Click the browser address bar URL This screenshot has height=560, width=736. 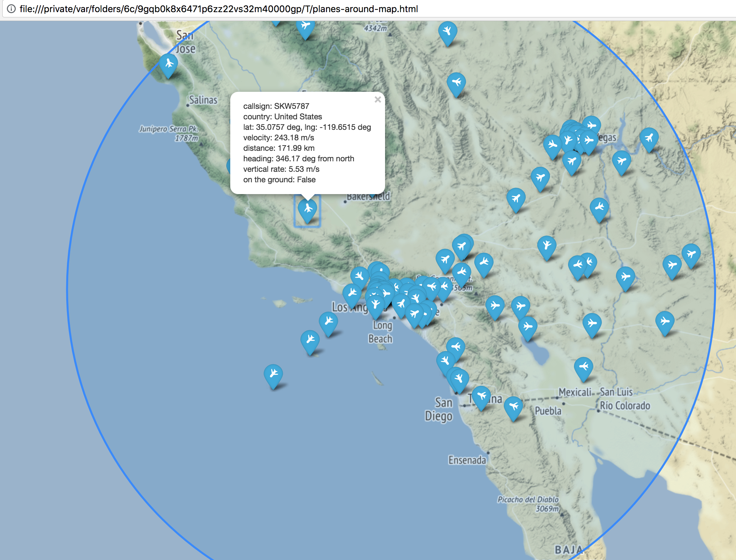[x=218, y=9]
